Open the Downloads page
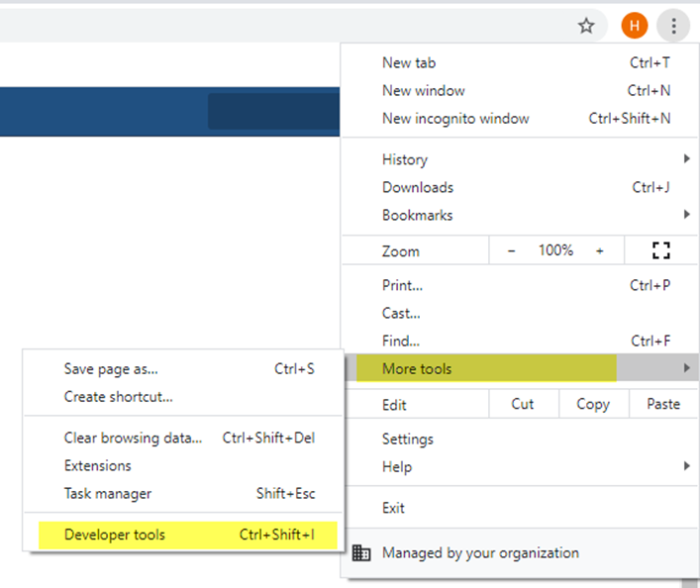Viewport: 700px width, 588px height. [520, 187]
